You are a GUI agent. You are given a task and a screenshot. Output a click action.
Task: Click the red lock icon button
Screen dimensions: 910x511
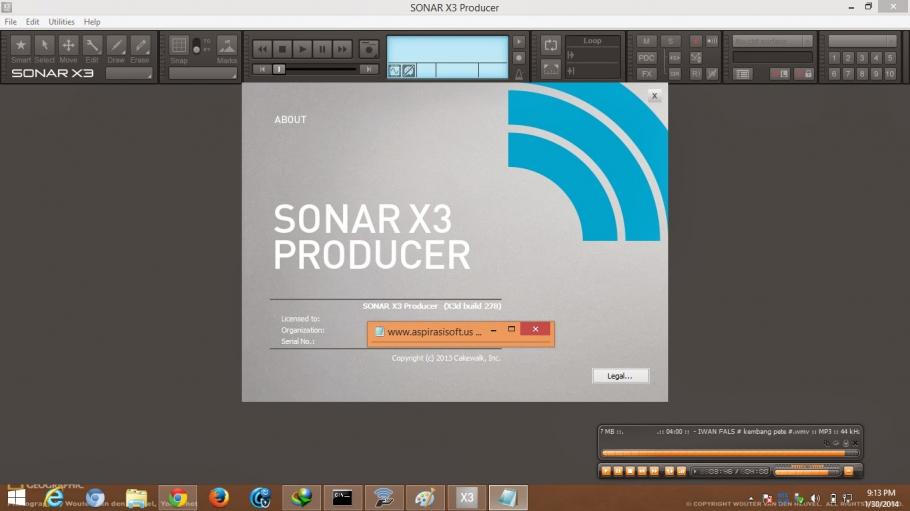pyautogui.click(x=805, y=74)
